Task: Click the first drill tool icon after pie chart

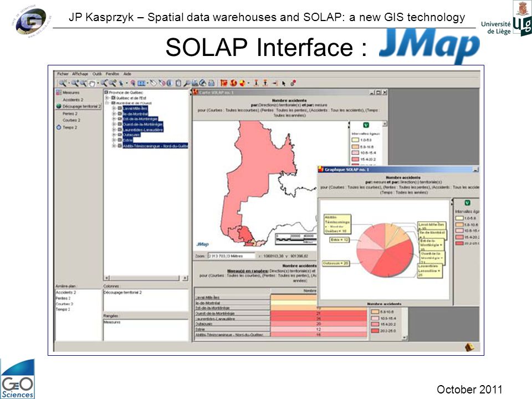Action: 255,83
